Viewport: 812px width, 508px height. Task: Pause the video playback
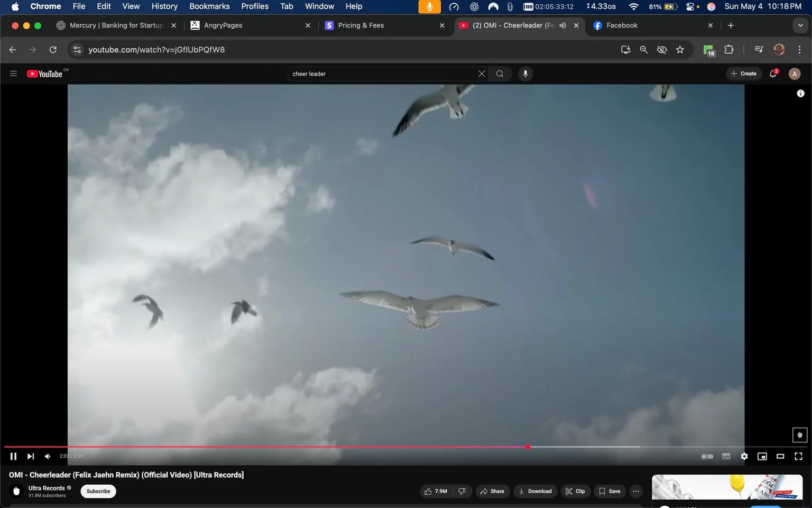coord(13,456)
